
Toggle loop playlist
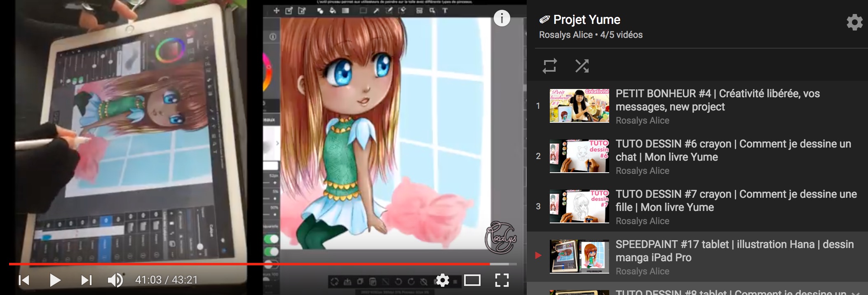pos(550,66)
